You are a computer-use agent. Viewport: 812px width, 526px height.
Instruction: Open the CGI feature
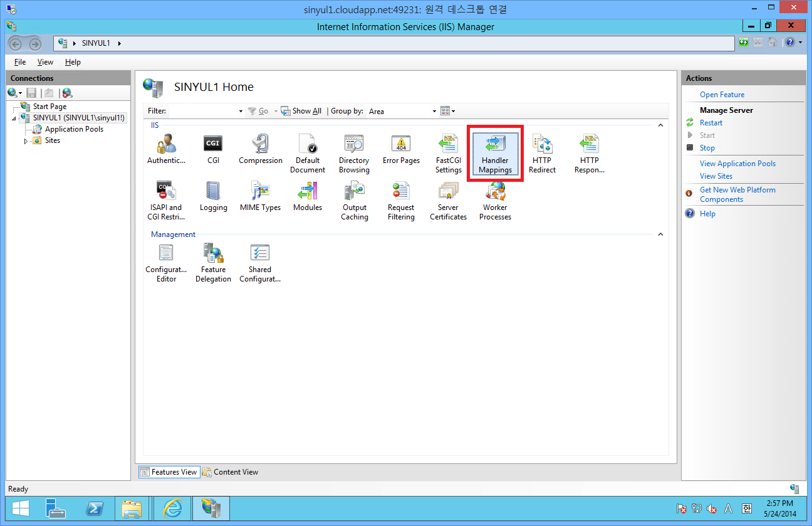pyautogui.click(x=213, y=149)
